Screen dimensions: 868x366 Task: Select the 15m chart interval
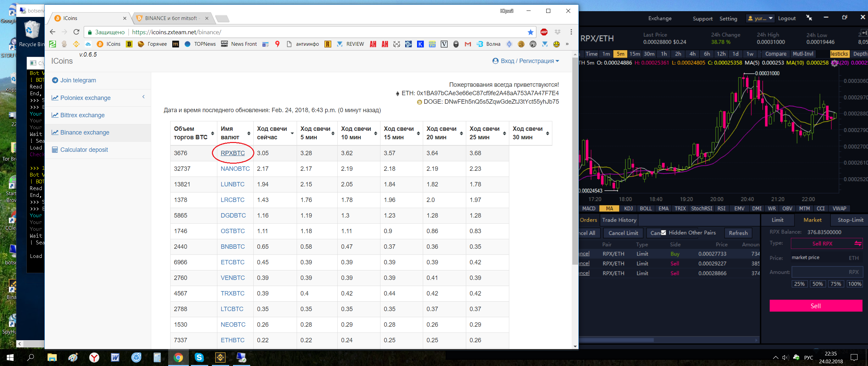(635, 54)
